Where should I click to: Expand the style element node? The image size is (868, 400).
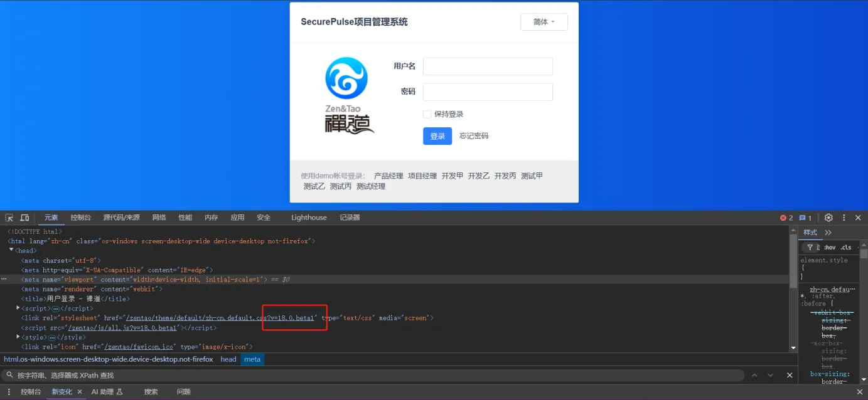[x=18, y=337]
